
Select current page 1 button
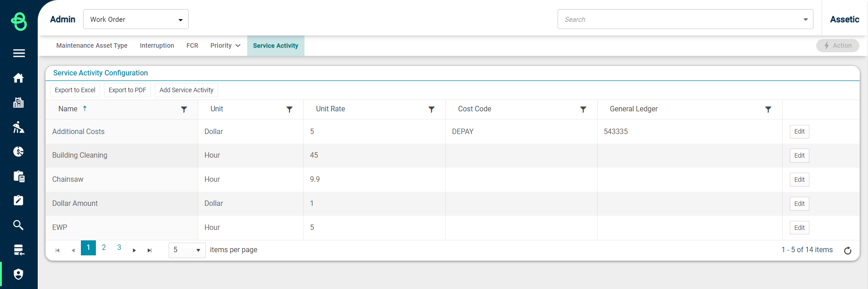[88, 248]
